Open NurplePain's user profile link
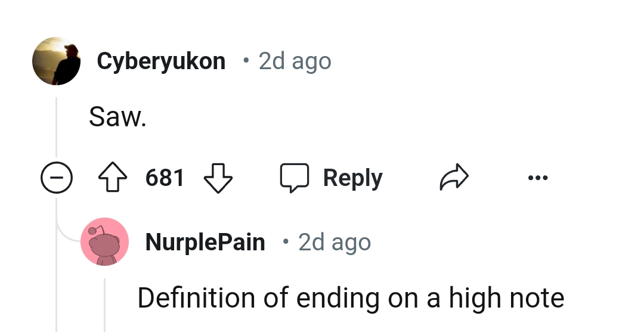 (x=205, y=242)
